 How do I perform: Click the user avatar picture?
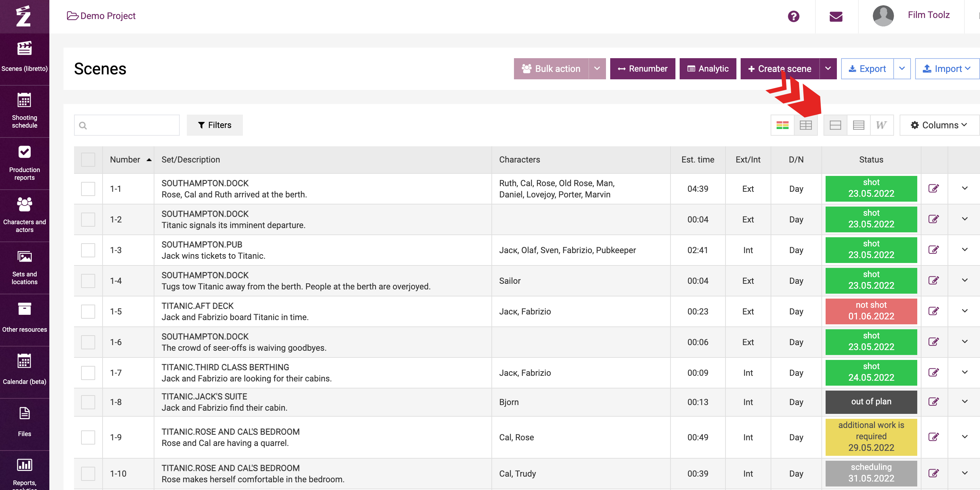click(883, 16)
